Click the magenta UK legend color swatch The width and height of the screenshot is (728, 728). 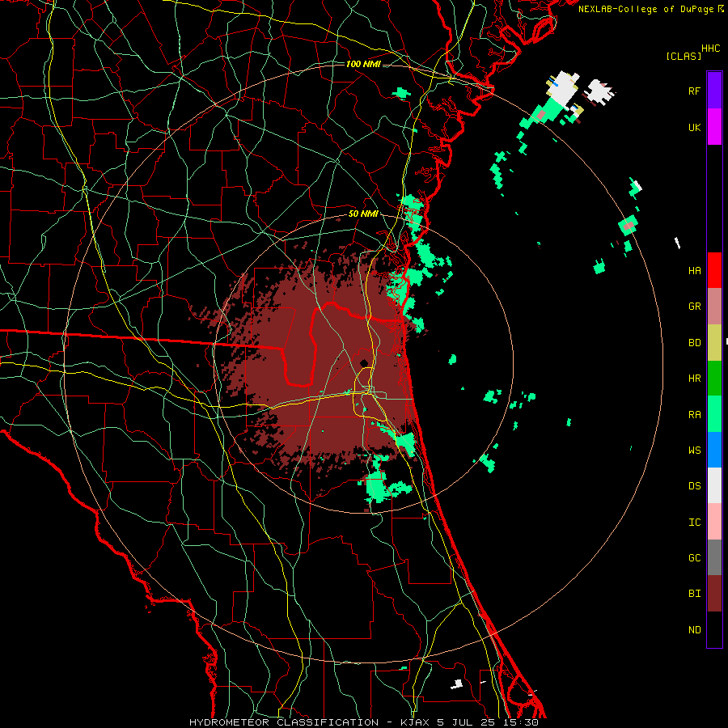714,127
